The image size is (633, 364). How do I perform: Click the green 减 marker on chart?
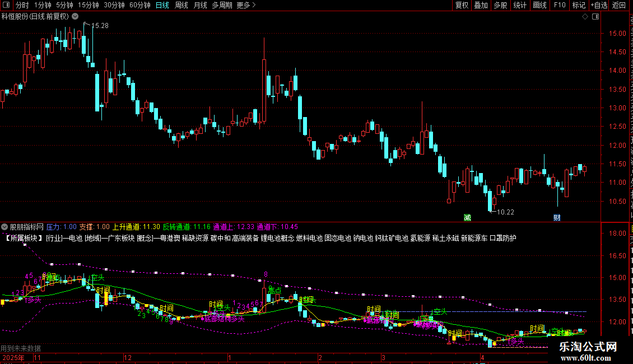(468, 218)
